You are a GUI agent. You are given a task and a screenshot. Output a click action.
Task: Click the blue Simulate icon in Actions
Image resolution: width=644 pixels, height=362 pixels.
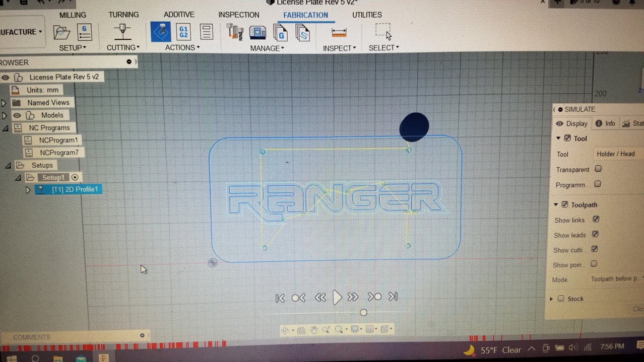(160, 32)
